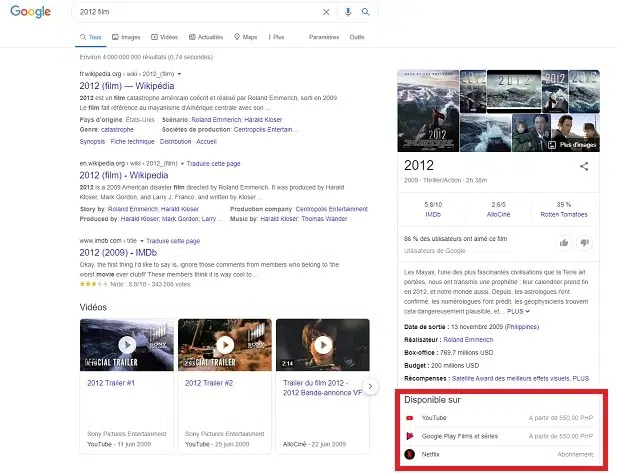Click Trailer du film 2012 title

[322, 388]
